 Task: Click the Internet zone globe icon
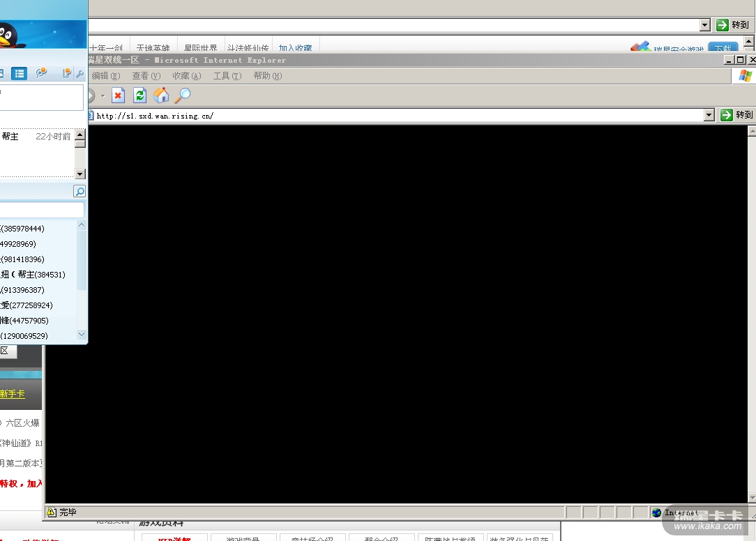[657, 512]
